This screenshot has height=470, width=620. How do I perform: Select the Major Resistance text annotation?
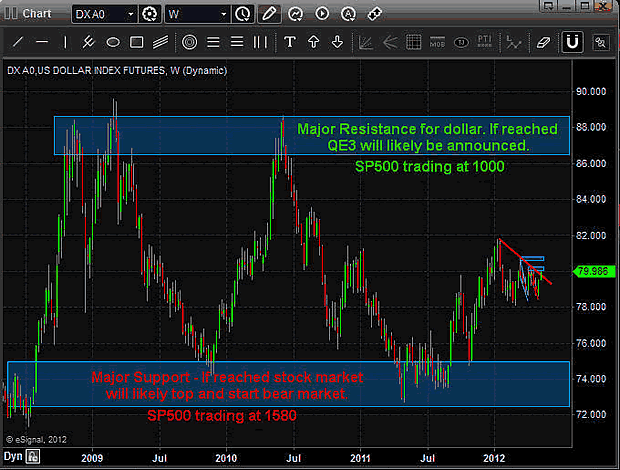(x=427, y=137)
